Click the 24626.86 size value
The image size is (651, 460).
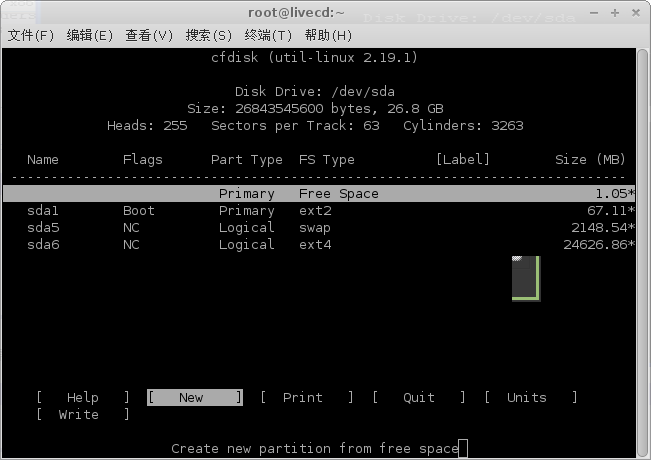pos(599,245)
